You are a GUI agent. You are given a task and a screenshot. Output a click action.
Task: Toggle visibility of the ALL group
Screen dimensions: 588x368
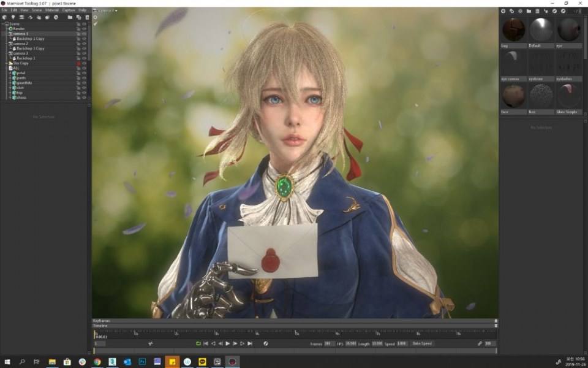(85, 68)
